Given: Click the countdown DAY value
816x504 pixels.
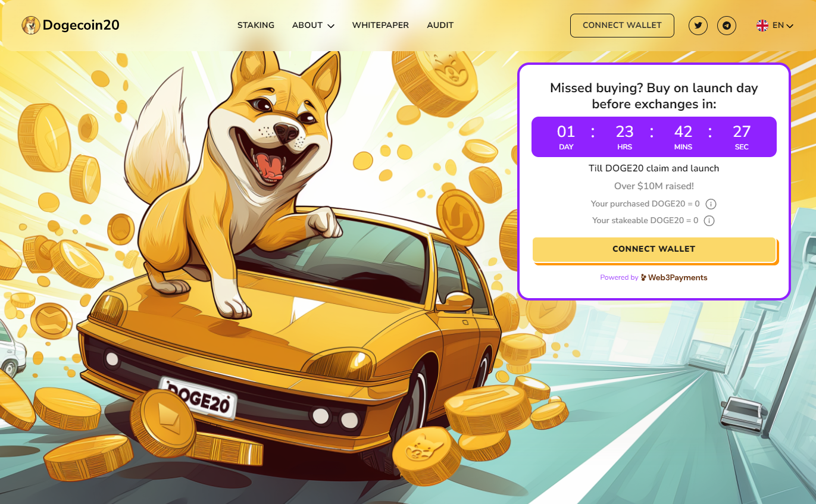Looking at the screenshot, I should pos(566,132).
